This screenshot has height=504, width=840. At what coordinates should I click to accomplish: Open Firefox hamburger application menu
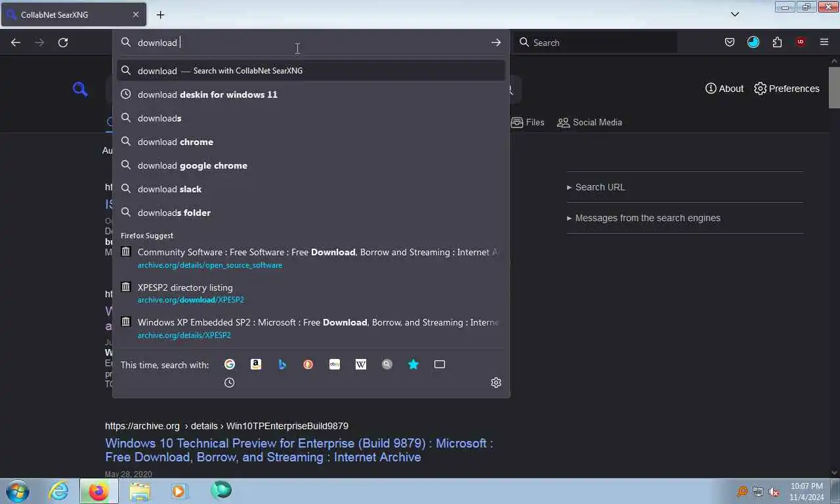[x=824, y=43]
